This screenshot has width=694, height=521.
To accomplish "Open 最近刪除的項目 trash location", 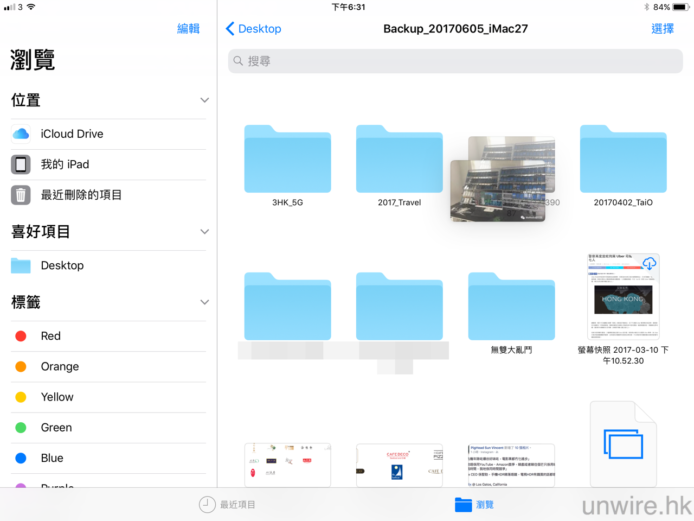I will tap(81, 195).
